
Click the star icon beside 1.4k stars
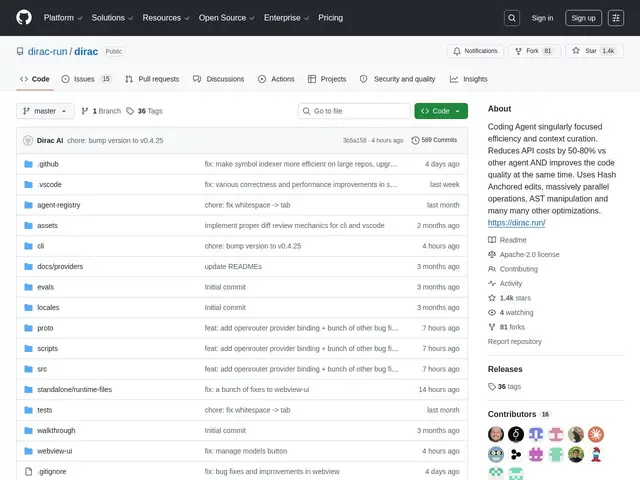coord(492,298)
